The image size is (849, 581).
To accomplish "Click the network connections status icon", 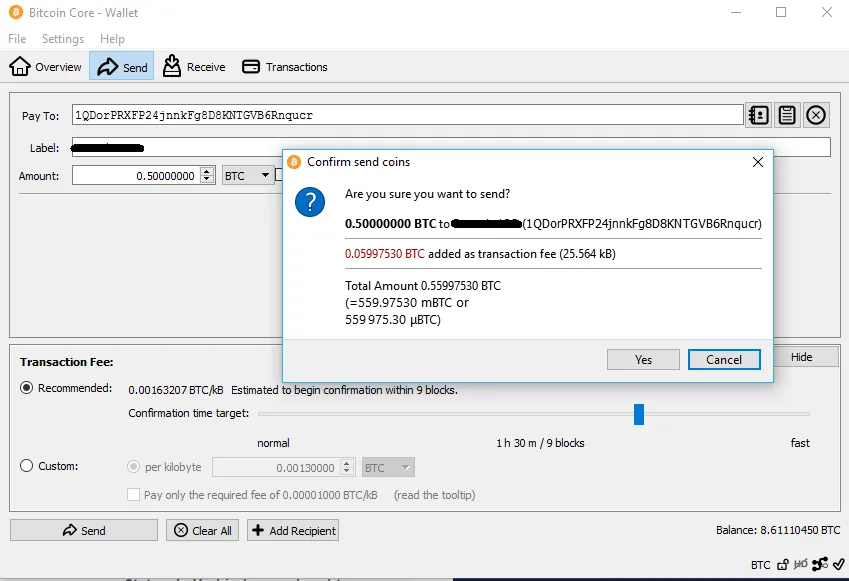I will point(820,564).
